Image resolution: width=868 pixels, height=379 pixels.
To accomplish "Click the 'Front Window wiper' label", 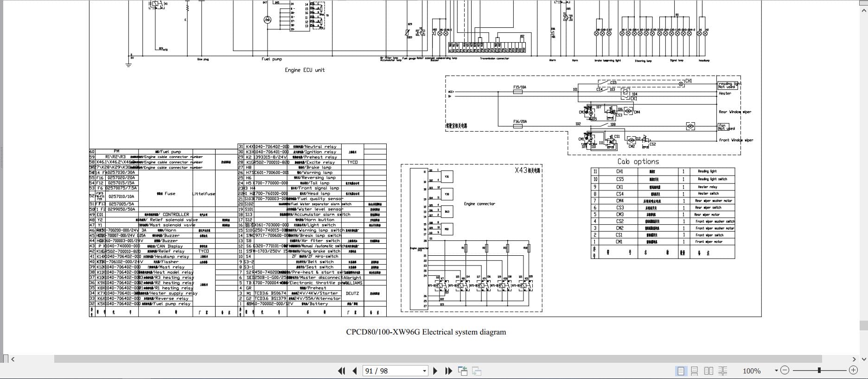I will tap(736, 140).
